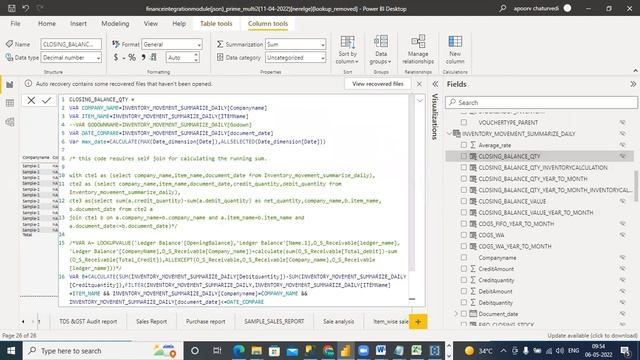Image resolution: width=640 pixels, height=360 pixels.
Task: Click the Fields Search box
Action: point(541,102)
